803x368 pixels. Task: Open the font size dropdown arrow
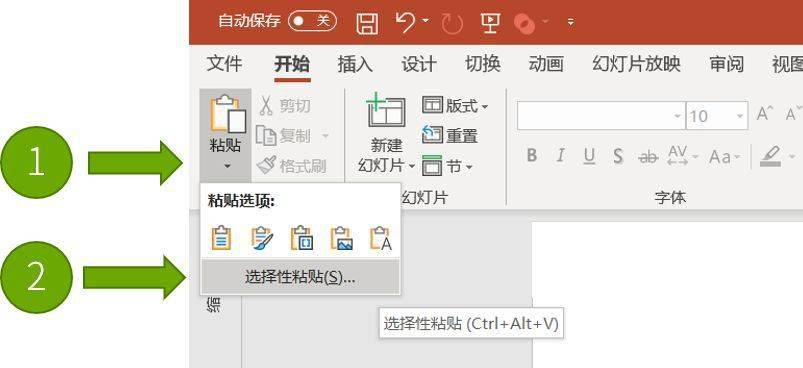tap(740, 116)
